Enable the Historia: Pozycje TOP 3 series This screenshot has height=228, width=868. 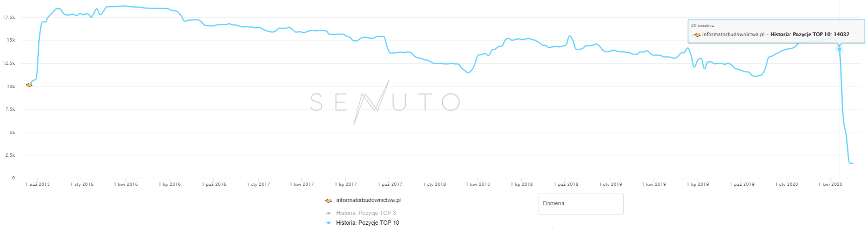coord(366,213)
